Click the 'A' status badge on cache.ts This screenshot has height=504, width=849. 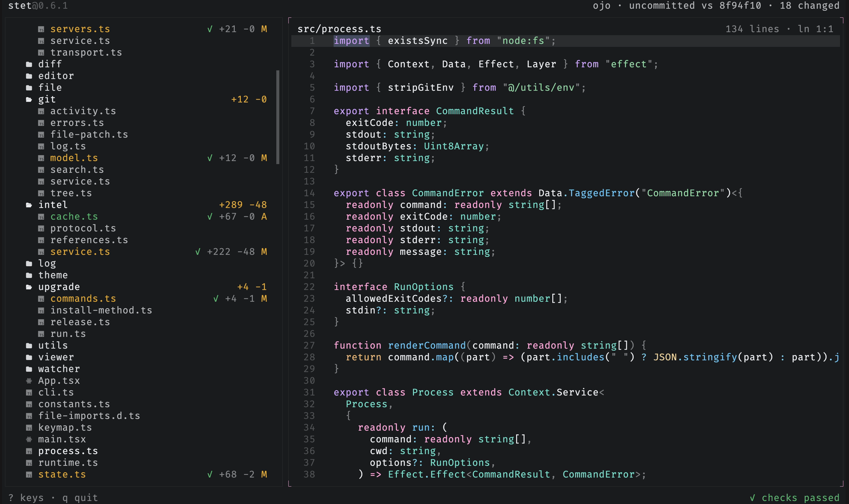(264, 217)
